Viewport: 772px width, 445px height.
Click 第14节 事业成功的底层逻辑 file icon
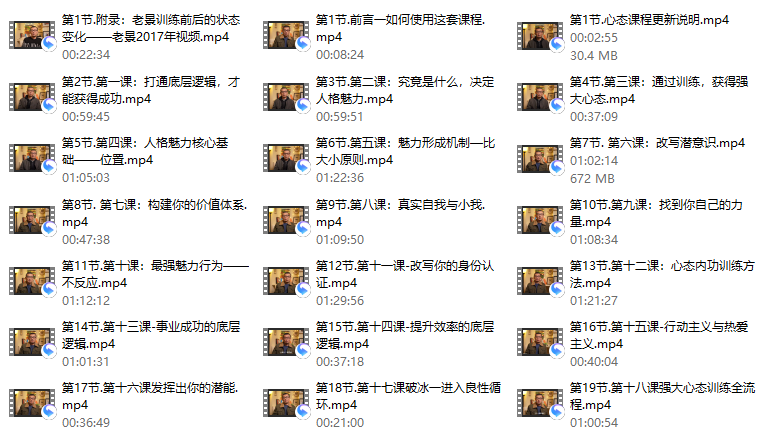[x=32, y=342]
